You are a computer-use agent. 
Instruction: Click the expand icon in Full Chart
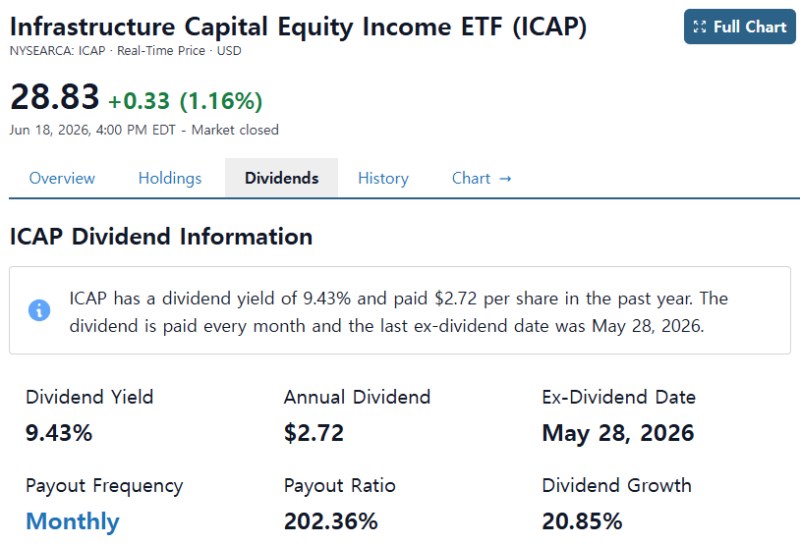[700, 27]
